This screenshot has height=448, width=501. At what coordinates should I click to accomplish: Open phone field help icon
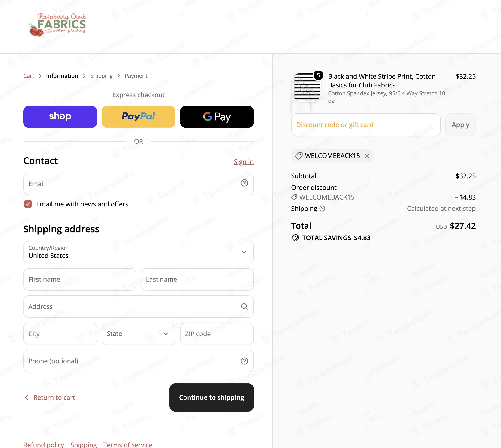(244, 361)
